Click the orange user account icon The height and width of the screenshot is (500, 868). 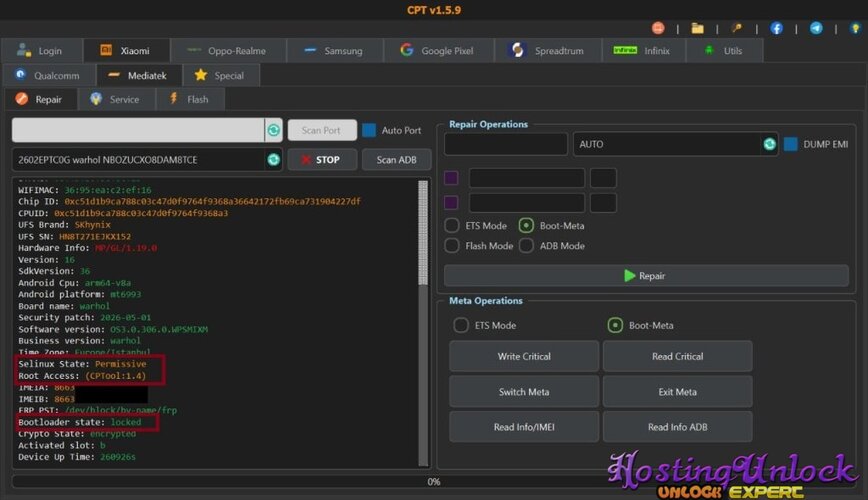(658, 28)
